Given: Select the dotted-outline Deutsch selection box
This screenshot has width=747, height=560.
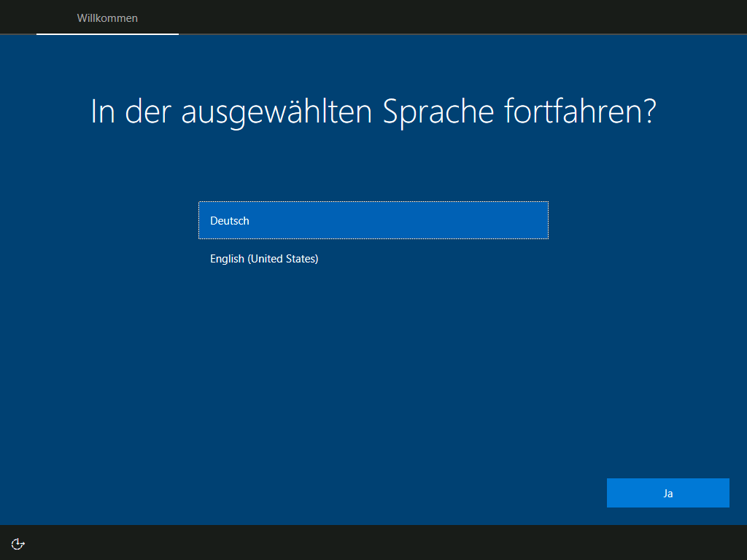Looking at the screenshot, I should 373,220.
